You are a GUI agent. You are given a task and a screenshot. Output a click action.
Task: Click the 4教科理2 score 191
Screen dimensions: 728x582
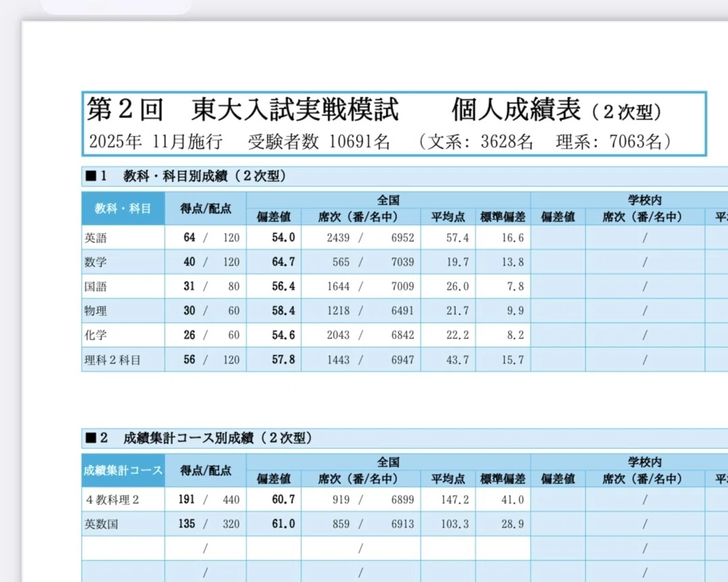coord(186,500)
